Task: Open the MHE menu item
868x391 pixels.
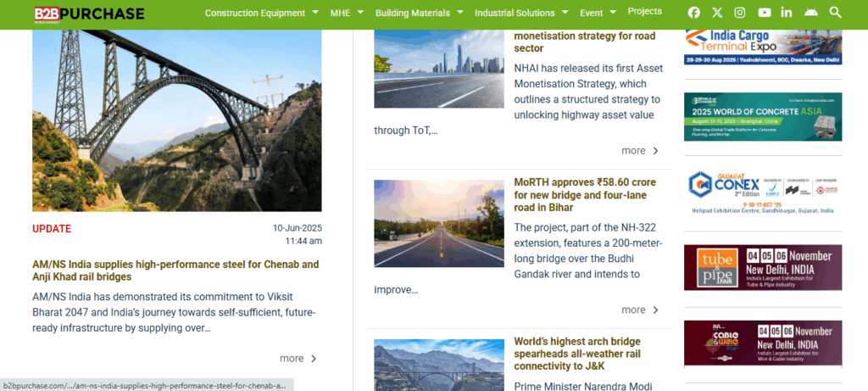Action: [x=341, y=13]
